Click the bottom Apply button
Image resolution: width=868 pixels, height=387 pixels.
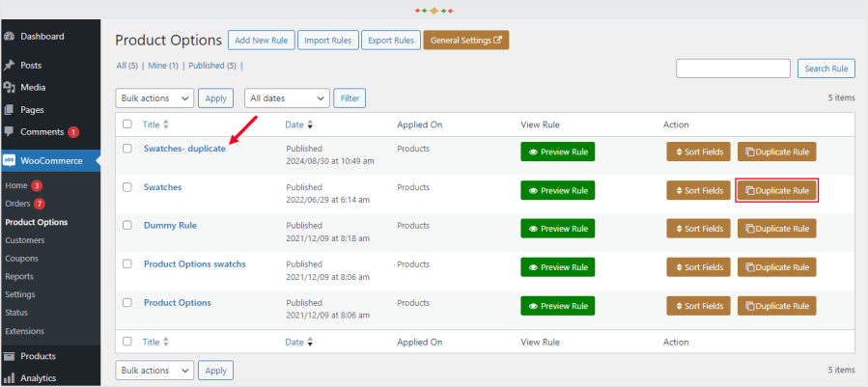[216, 371]
